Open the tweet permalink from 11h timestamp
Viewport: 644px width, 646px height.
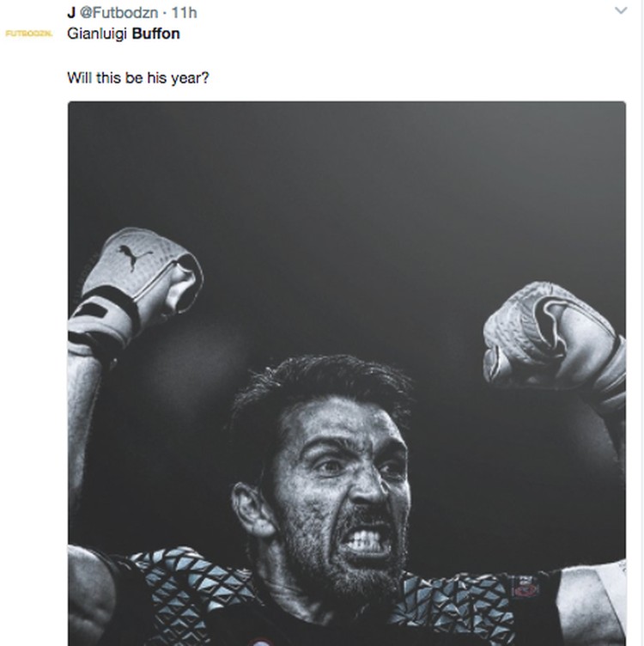coord(184,13)
